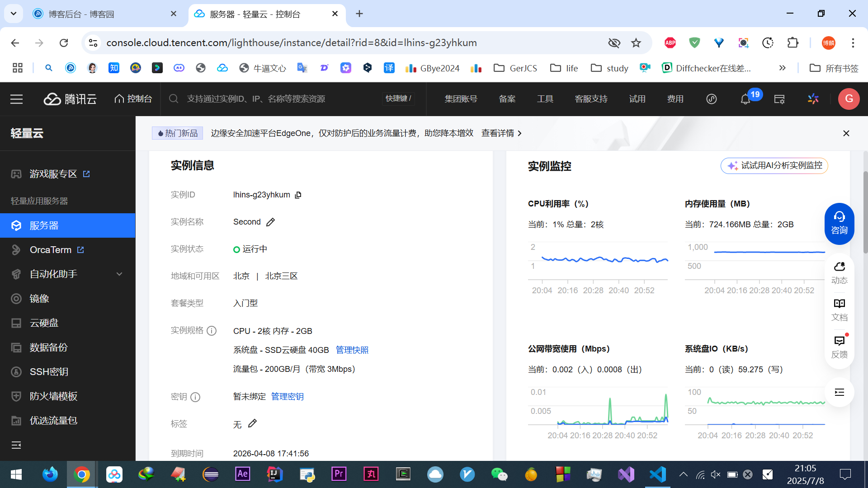Click the 咨询 support headset button
This screenshot has width=868, height=488.
click(839, 224)
